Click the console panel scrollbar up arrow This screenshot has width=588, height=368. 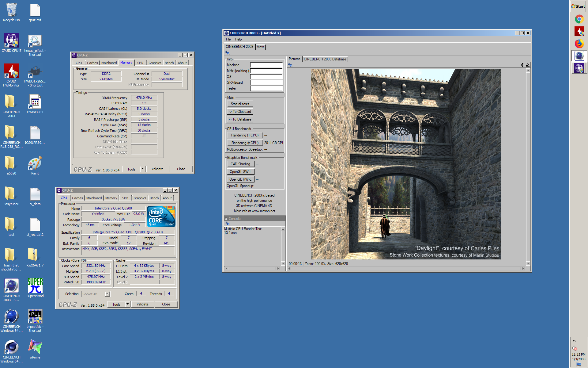[x=283, y=229]
